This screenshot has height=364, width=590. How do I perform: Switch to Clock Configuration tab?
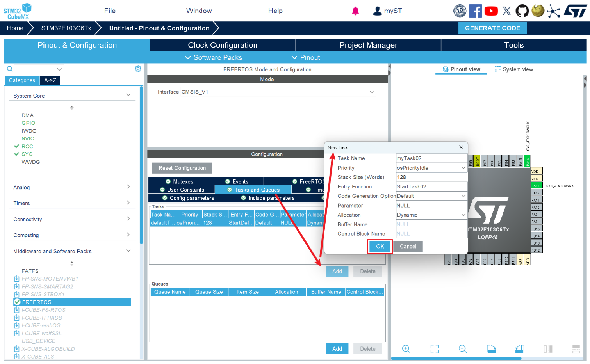(223, 45)
